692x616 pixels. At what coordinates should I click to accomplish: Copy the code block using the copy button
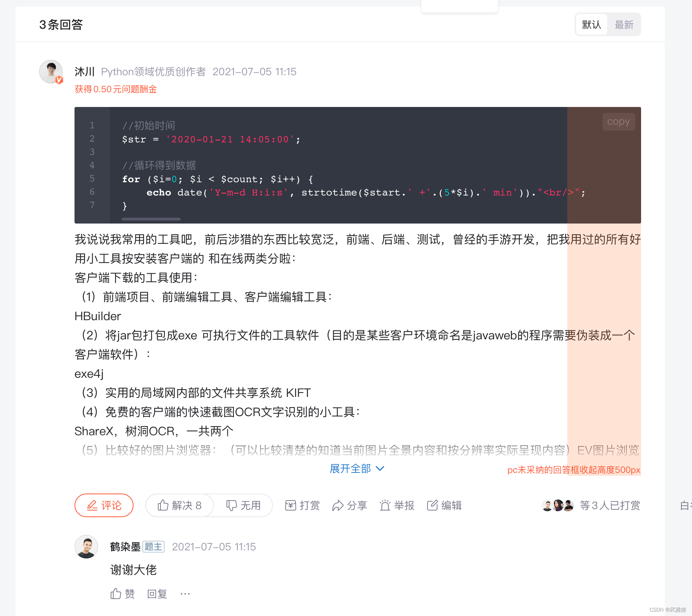click(619, 121)
